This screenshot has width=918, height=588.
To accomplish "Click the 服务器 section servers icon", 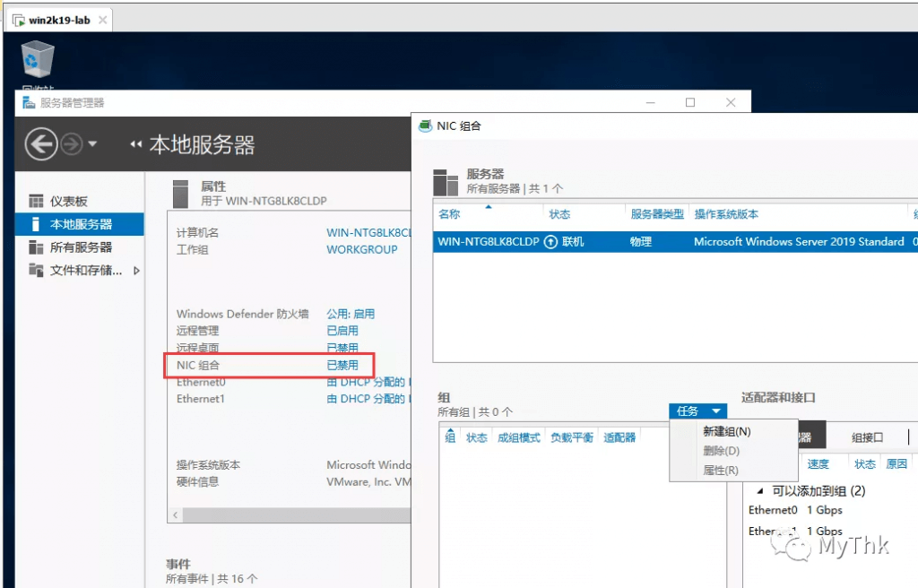I will [446, 182].
